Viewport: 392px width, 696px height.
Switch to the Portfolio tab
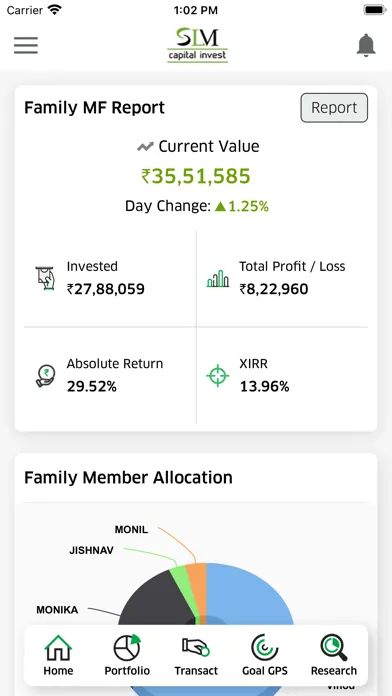coord(127,655)
